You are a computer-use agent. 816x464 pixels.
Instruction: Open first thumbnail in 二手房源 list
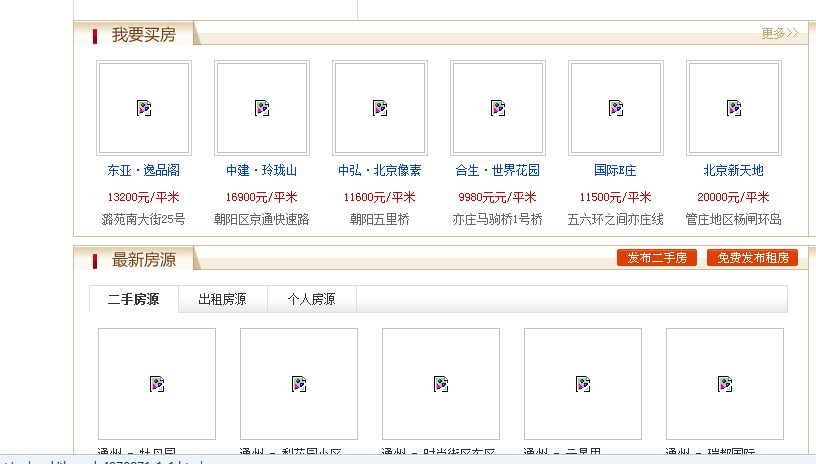pyautogui.click(x=157, y=384)
